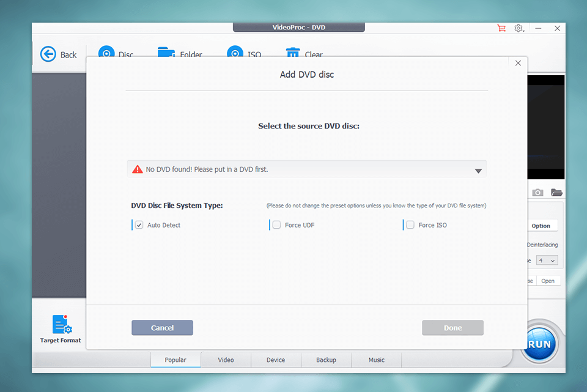587x392 pixels.
Task: Uncheck the Auto Detect checkbox
Action: coord(139,225)
